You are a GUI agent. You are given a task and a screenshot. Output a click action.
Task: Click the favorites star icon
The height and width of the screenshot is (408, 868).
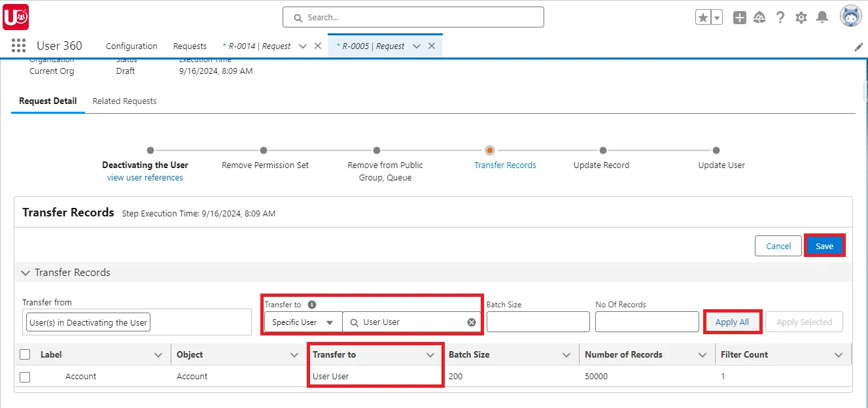(704, 18)
